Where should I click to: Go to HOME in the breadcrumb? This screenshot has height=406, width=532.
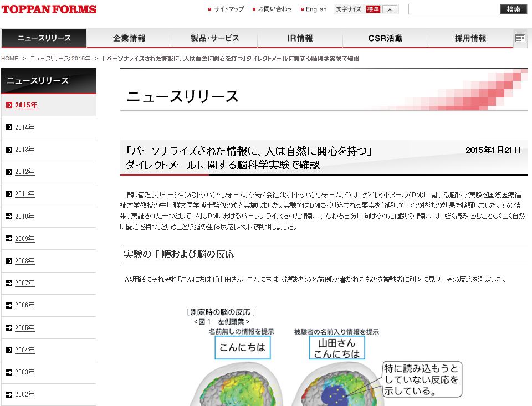(x=9, y=58)
